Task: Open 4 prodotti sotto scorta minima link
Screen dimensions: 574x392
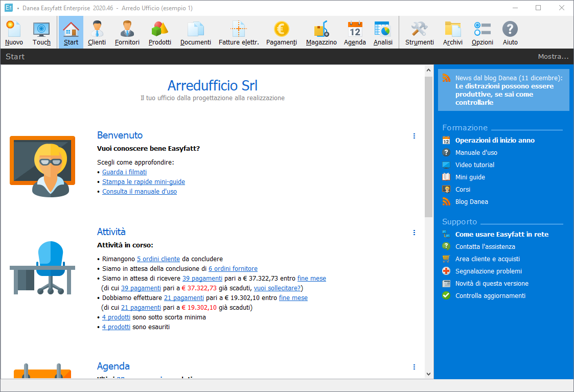Action: click(116, 317)
